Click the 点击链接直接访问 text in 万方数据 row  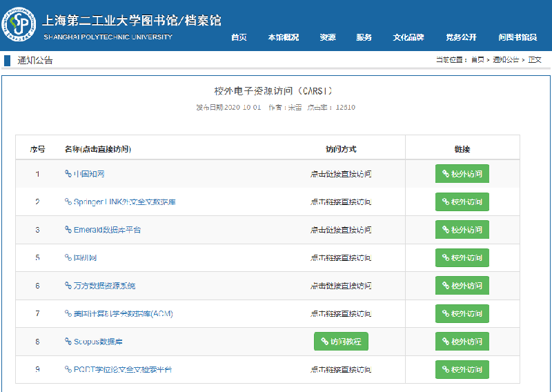pyautogui.click(x=341, y=286)
